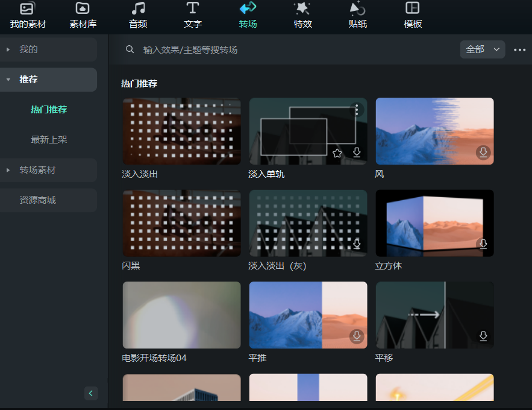Favorite the 淡入单轨 transition with star
532x410 pixels.
337,153
